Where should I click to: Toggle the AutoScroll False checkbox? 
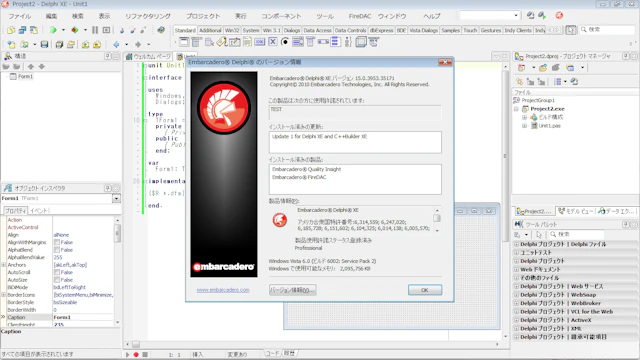(57, 272)
